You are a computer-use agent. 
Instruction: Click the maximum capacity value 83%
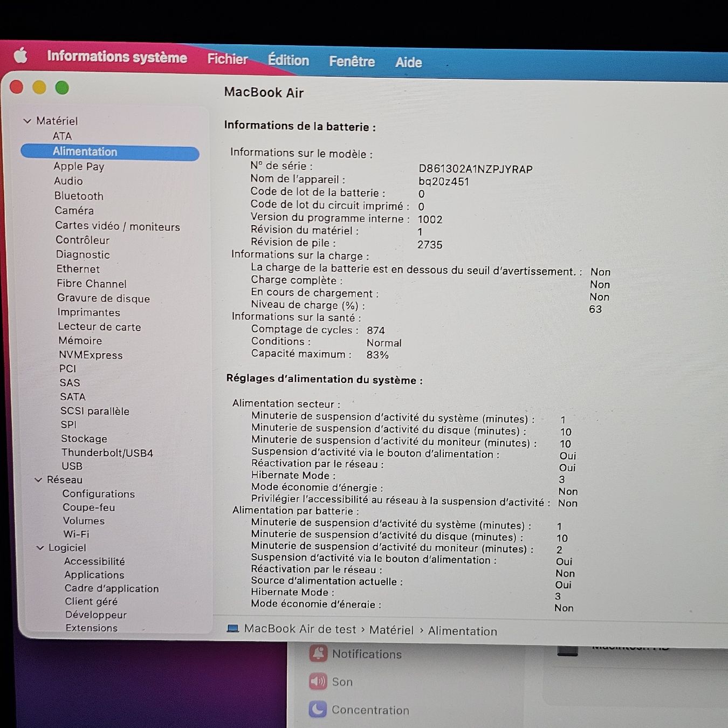point(377,355)
